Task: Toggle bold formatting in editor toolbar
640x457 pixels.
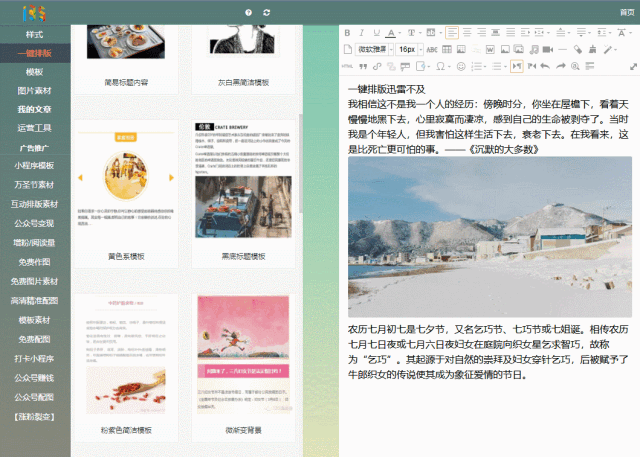Action: point(348,32)
